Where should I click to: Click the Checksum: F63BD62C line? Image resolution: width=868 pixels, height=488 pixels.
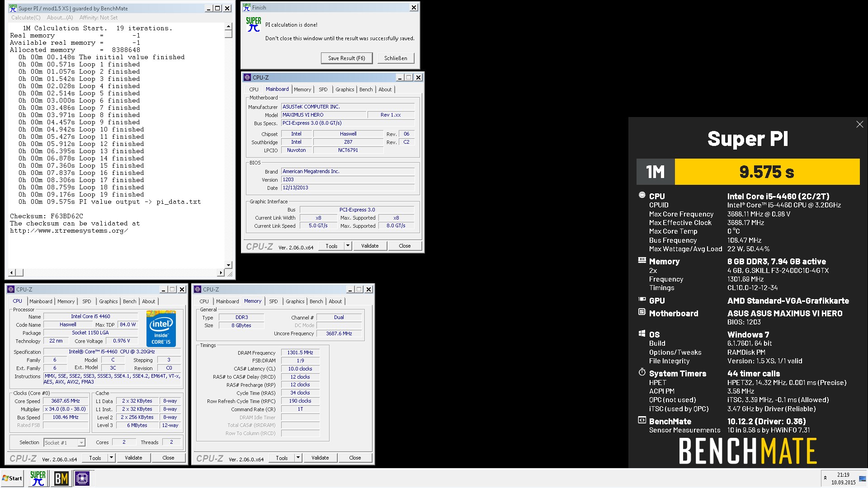tap(47, 216)
